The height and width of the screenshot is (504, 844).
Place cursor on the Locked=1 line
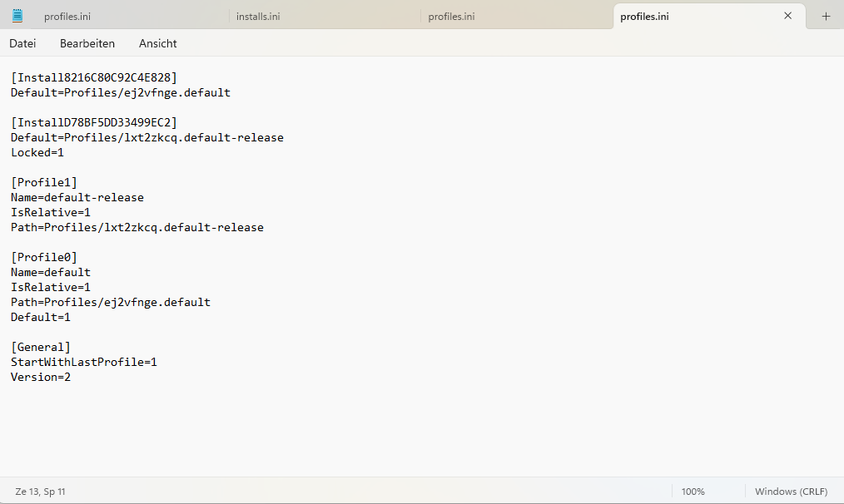(37, 152)
